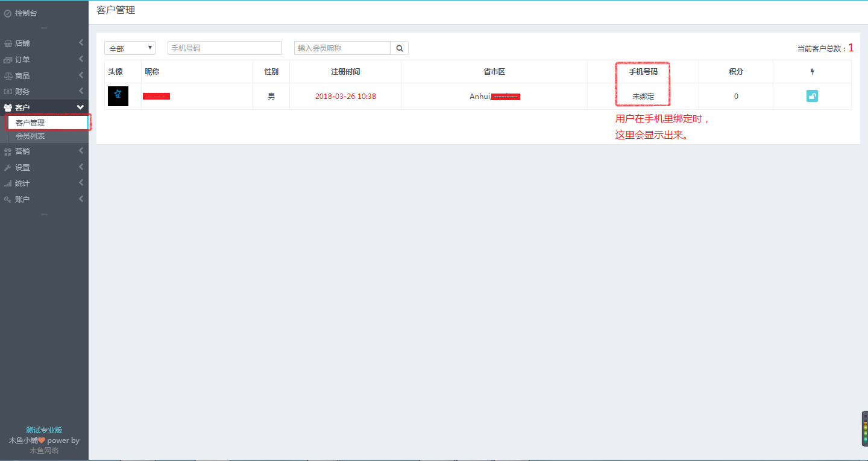868x461 pixels.
Task: Expand the 财务 sidebar menu
Action: [x=22, y=92]
